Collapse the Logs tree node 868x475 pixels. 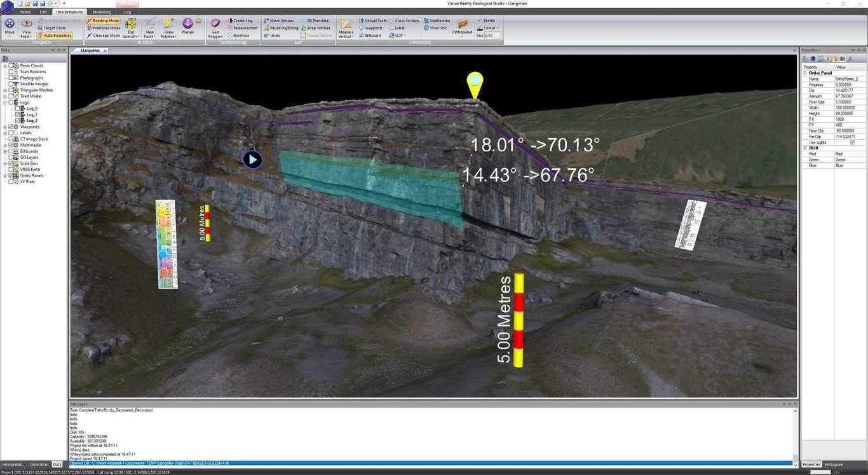click(4, 102)
